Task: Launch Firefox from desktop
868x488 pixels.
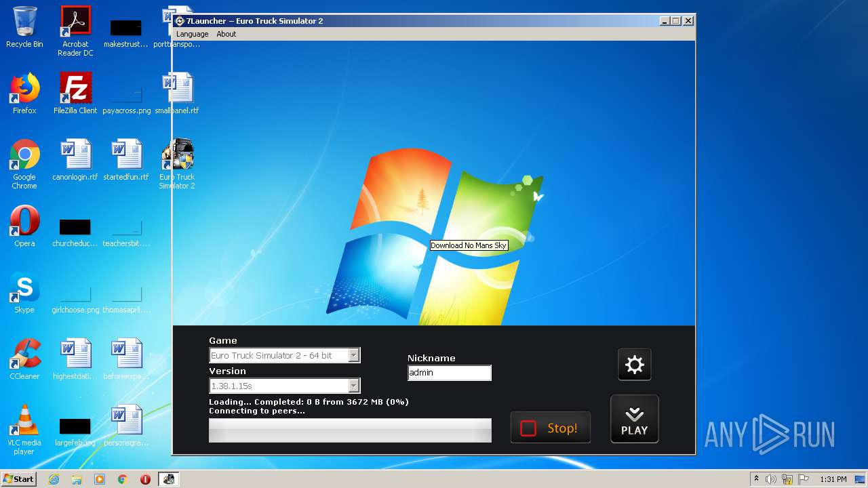Action: [x=24, y=94]
